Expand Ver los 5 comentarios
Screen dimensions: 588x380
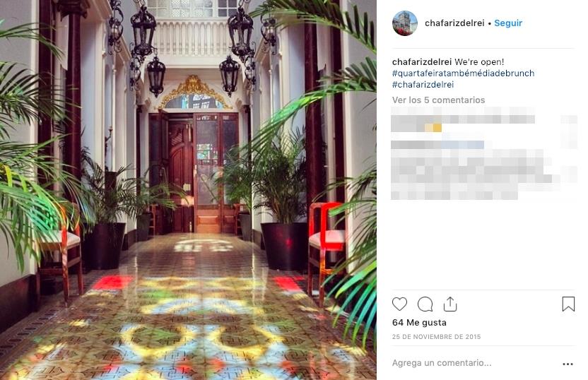click(x=438, y=100)
